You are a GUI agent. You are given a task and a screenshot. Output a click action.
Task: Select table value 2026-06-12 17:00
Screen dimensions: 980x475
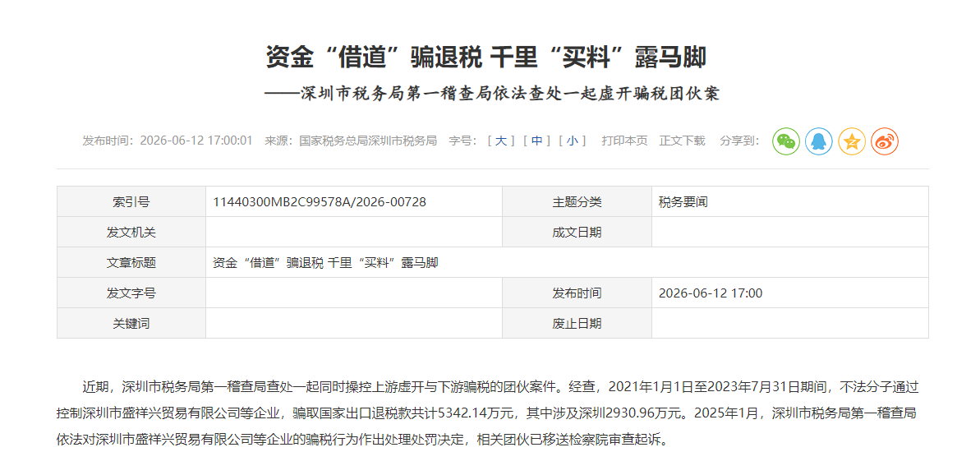711,293
